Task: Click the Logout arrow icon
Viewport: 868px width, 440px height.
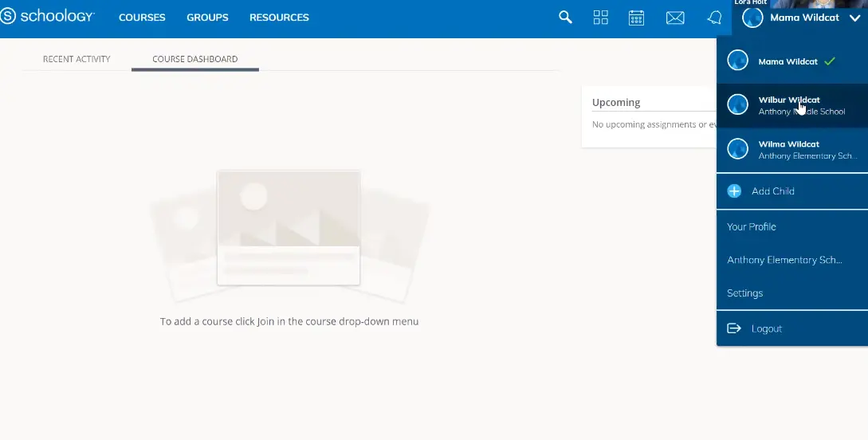Action: tap(734, 328)
